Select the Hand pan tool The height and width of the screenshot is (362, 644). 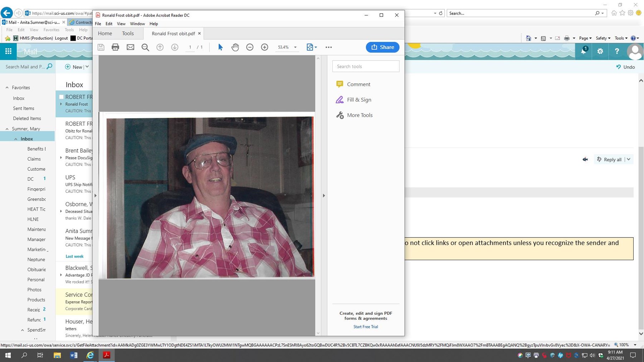pos(235,47)
